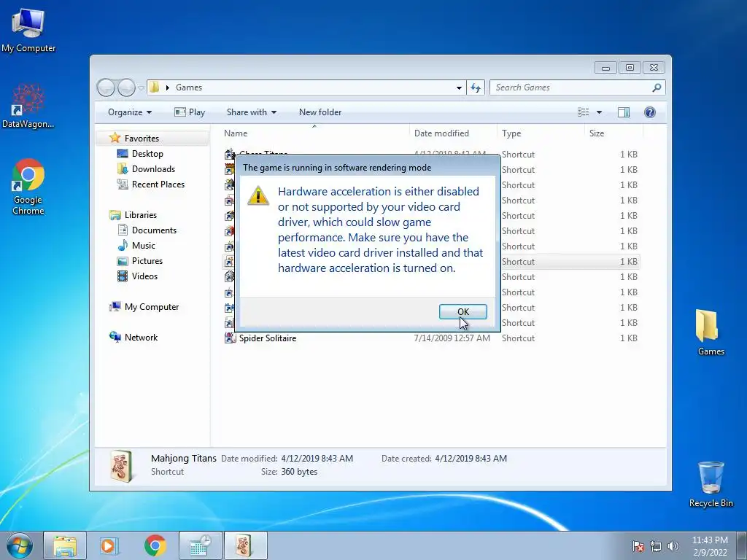Launch Google Chrome from the desktop
Image resolution: width=747 pixels, height=560 pixels.
pyautogui.click(x=28, y=187)
